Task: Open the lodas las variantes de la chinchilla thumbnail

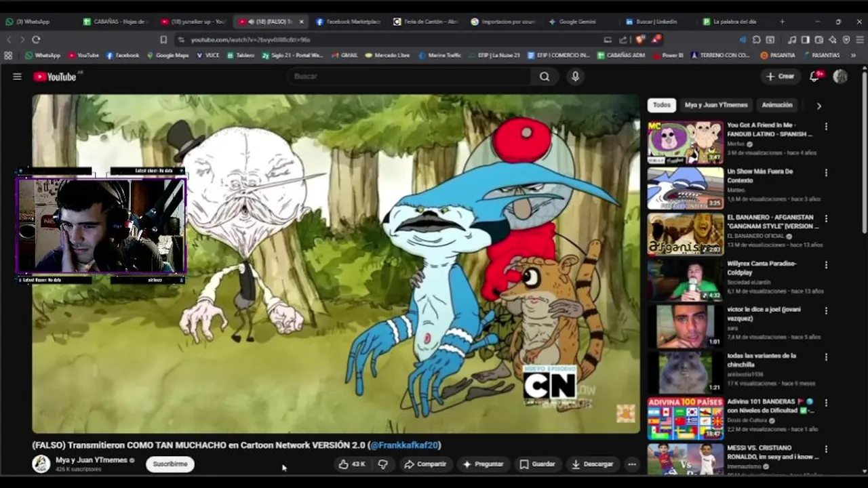Action: tap(685, 372)
